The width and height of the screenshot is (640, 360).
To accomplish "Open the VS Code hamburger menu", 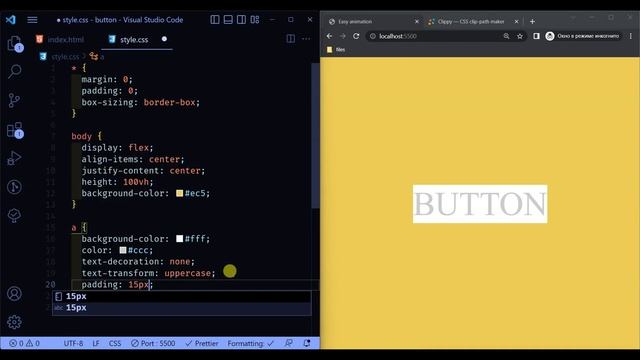I will pyautogui.click(x=32, y=20).
